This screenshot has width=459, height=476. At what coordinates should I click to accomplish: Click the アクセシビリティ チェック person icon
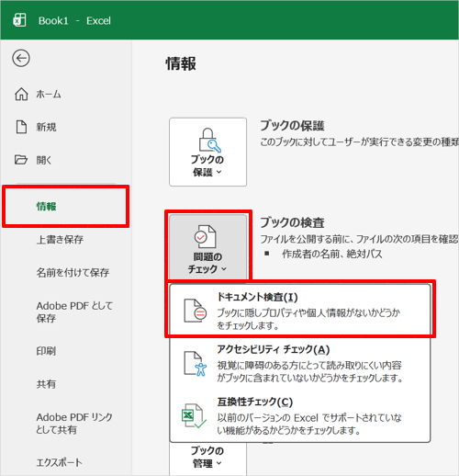(196, 363)
